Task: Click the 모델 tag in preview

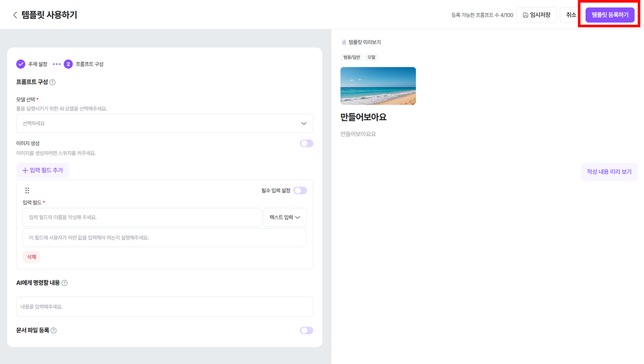Action: click(x=372, y=57)
